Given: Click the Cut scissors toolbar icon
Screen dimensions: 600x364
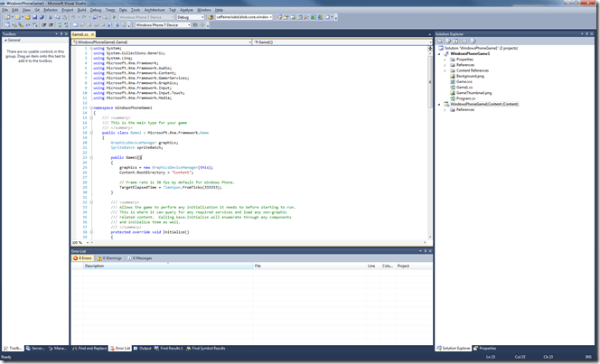Looking at the screenshot, I should [50, 17].
